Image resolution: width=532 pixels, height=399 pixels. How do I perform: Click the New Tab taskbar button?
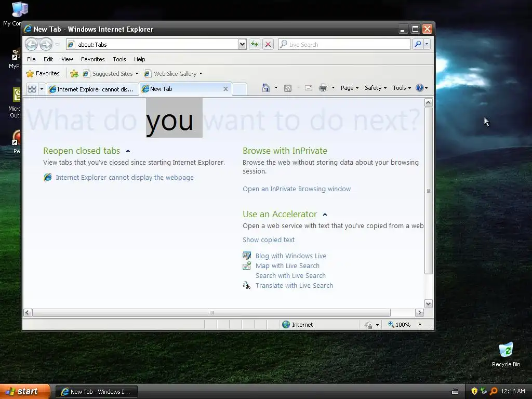pos(96,392)
